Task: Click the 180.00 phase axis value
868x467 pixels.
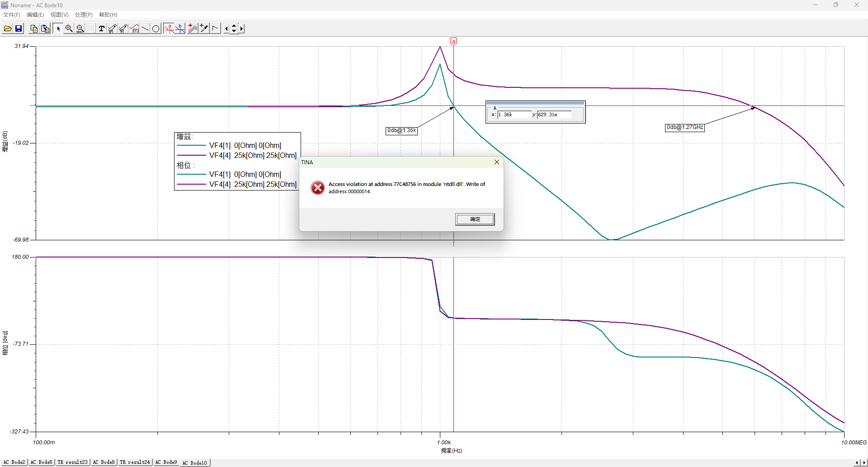Action: click(x=20, y=257)
